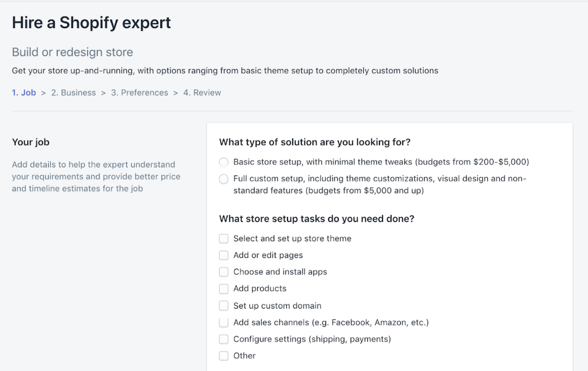Open the 4. Review step

click(x=202, y=93)
